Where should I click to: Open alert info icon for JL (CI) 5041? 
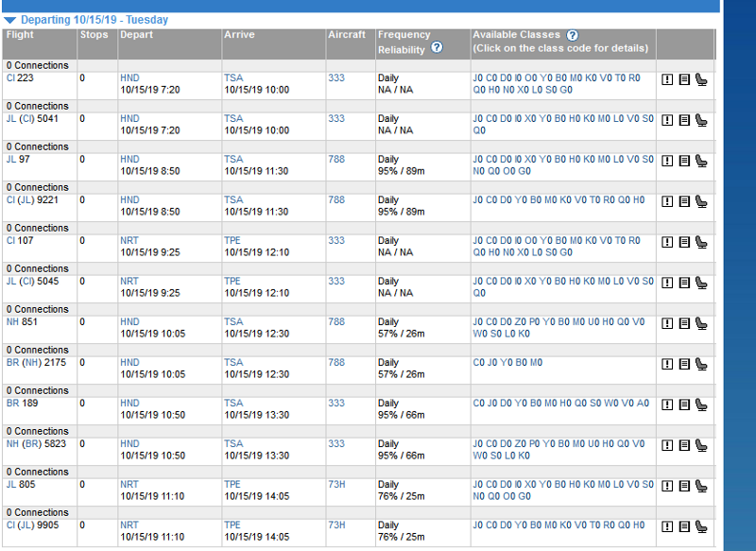(x=667, y=120)
